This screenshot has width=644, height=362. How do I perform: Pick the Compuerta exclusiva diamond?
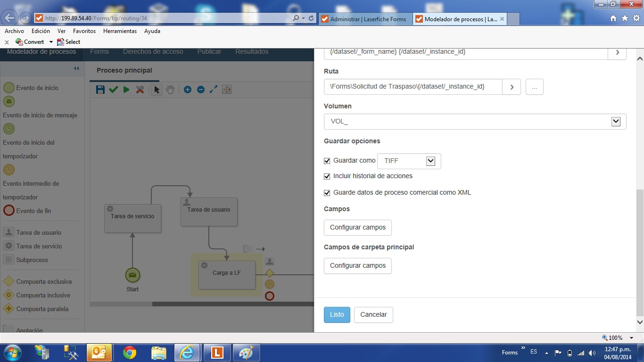click(8, 281)
